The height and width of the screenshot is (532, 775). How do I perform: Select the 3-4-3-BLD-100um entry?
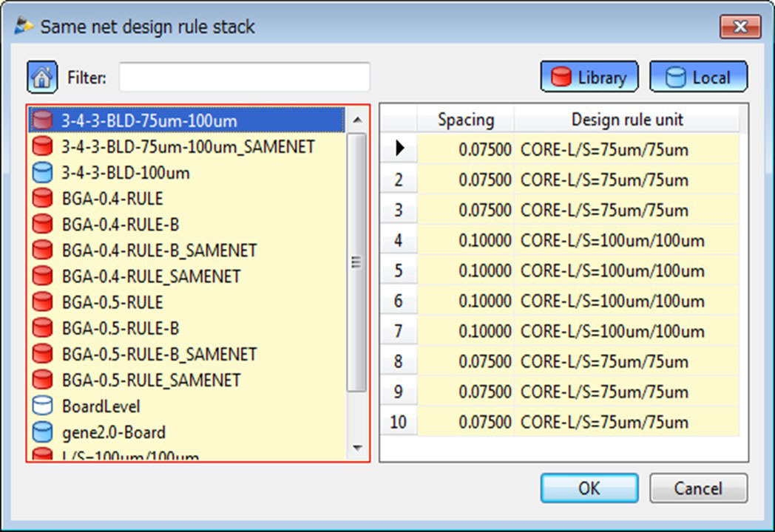tap(187, 172)
